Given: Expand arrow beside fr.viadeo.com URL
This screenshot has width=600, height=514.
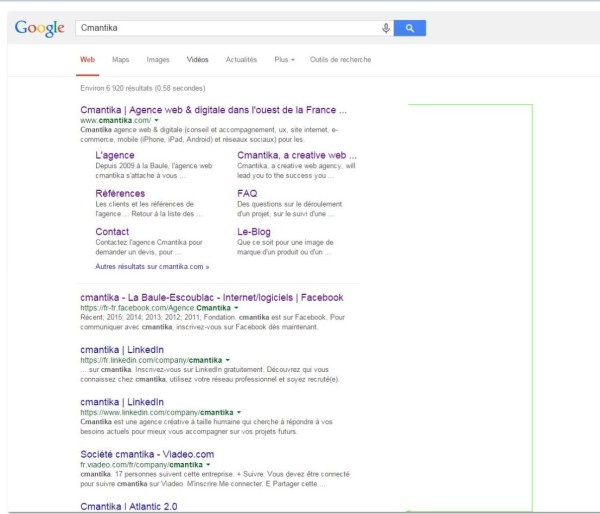Looking at the screenshot, I should coord(208,465).
